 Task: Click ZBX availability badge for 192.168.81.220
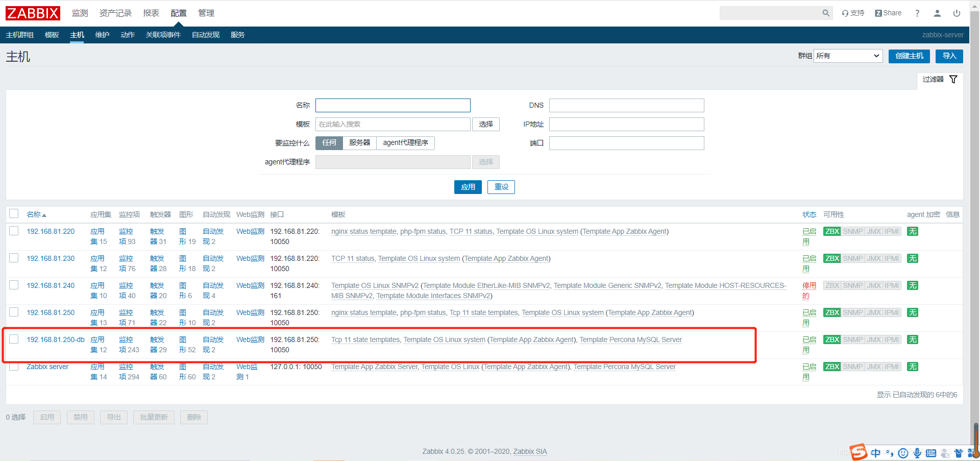point(832,231)
